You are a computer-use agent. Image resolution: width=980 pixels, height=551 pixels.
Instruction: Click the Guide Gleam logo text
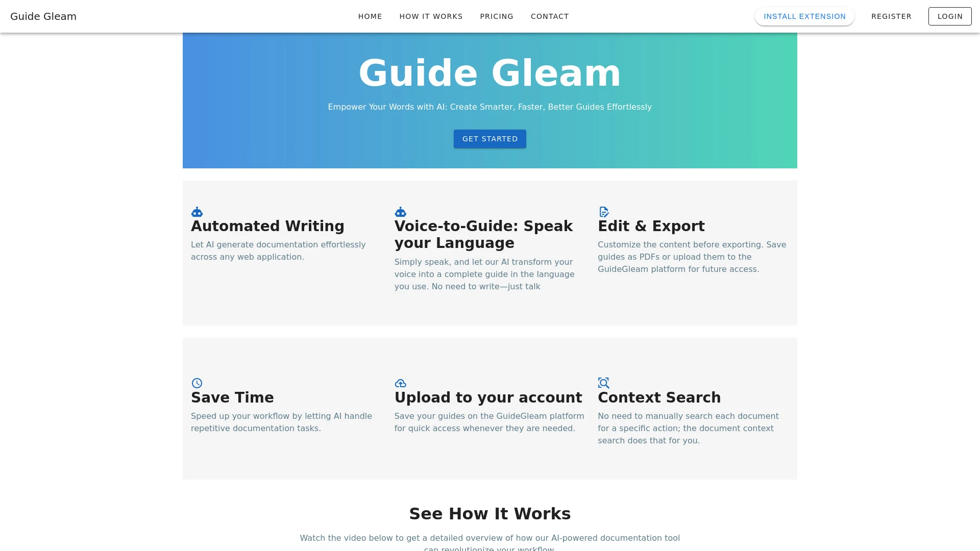coord(43,16)
